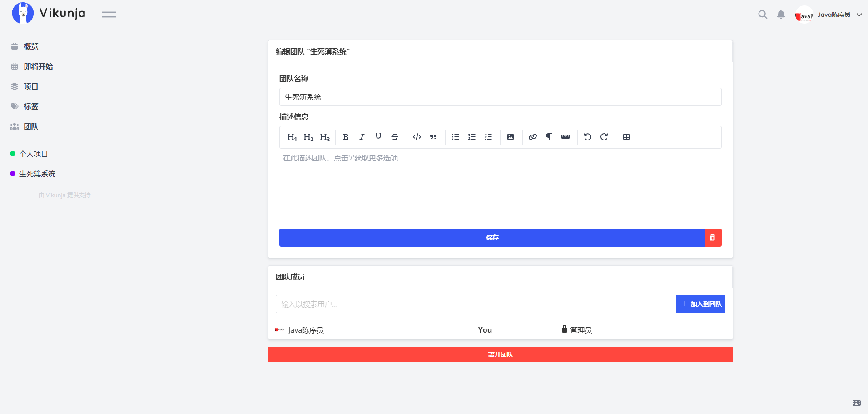Insert an image into description
Image resolution: width=868 pixels, height=414 pixels.
pos(511,137)
